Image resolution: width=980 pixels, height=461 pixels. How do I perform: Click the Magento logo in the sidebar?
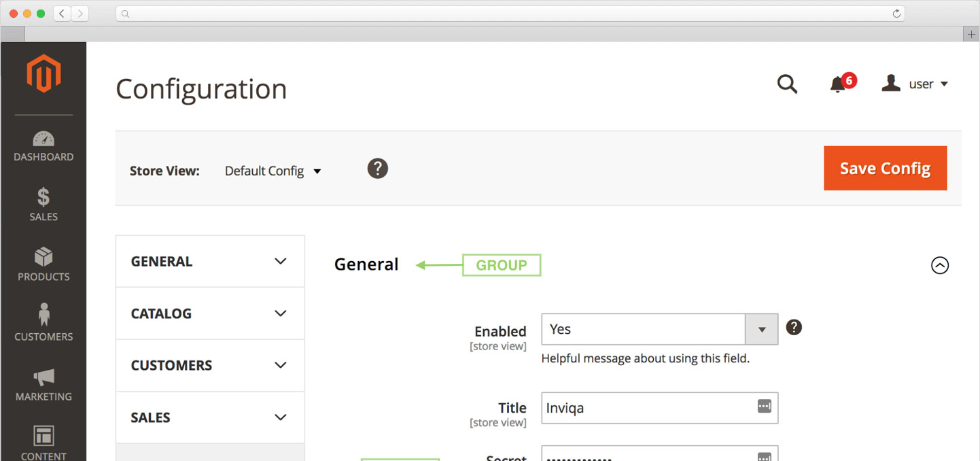coord(43,73)
